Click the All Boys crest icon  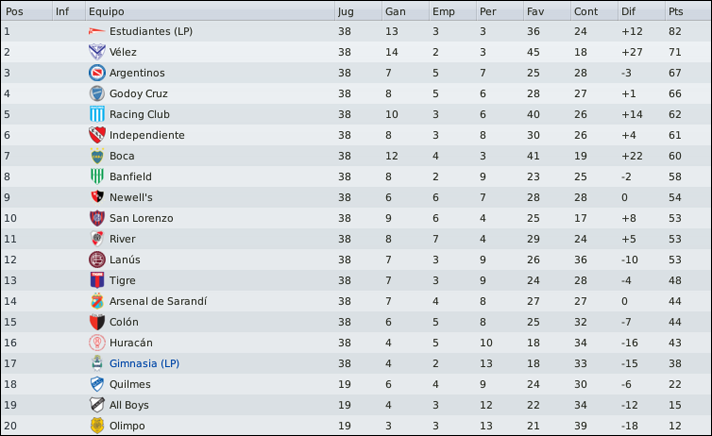97,405
